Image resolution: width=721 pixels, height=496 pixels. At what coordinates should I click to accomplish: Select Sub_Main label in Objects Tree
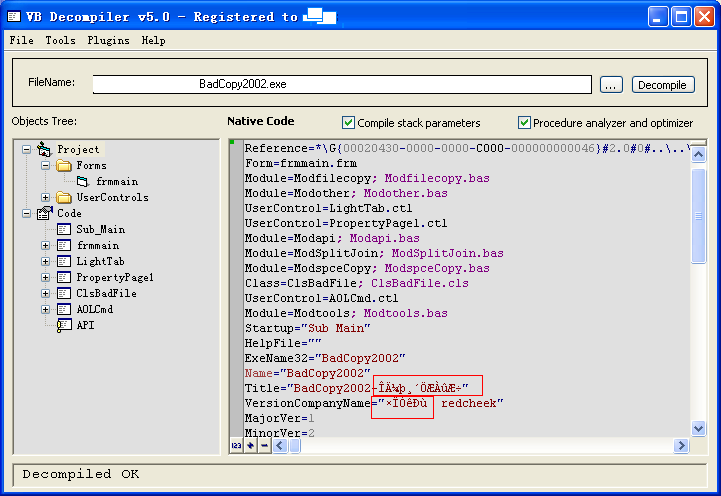[101, 229]
